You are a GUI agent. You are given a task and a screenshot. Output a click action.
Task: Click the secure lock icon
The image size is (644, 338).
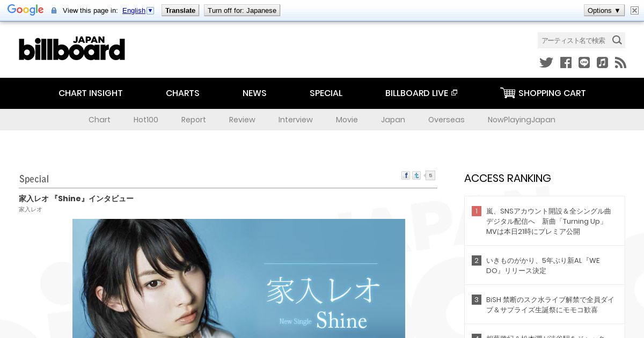[x=54, y=11]
